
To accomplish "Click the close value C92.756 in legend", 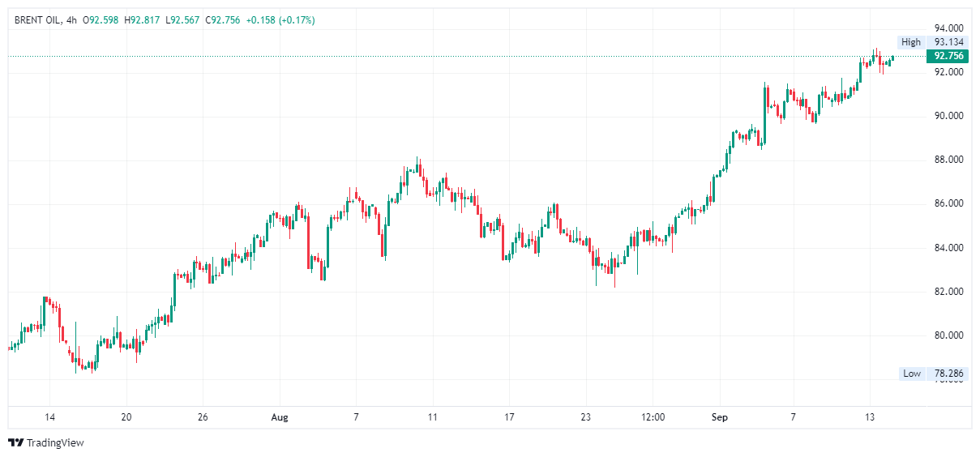I will pyautogui.click(x=222, y=19).
